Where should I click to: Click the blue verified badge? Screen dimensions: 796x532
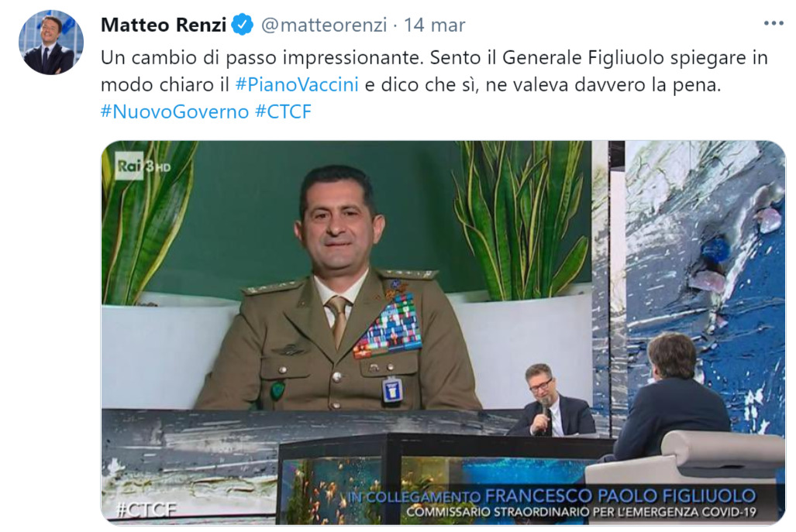click(243, 24)
